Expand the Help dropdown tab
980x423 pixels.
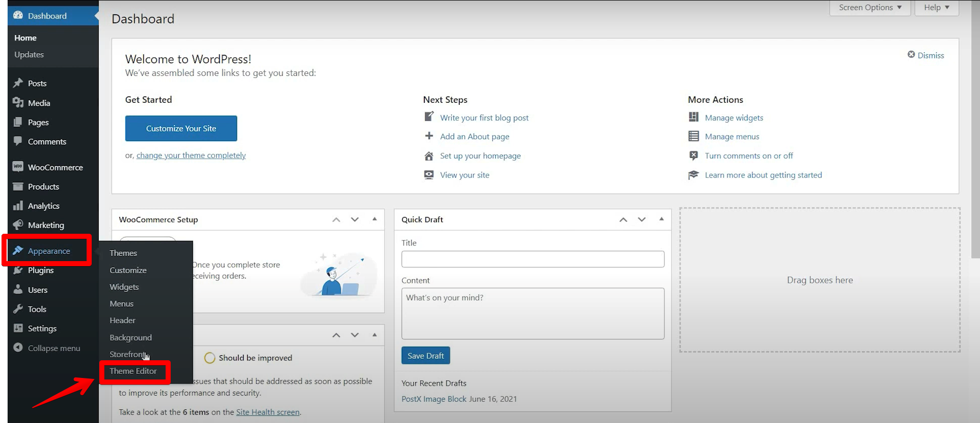pyautogui.click(x=936, y=8)
